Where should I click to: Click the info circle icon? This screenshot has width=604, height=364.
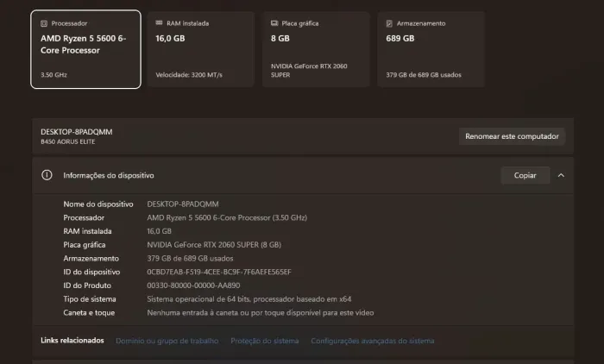47,175
